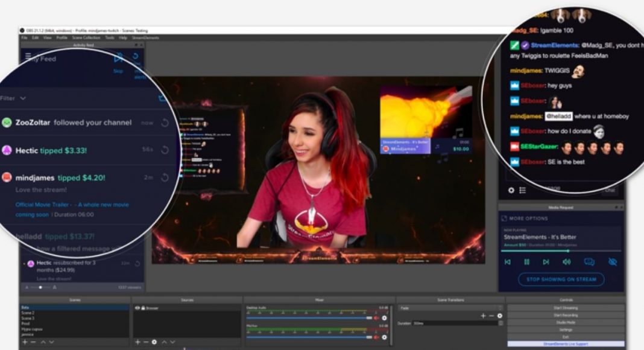Open media request chat bubble icon

pyautogui.click(x=589, y=262)
